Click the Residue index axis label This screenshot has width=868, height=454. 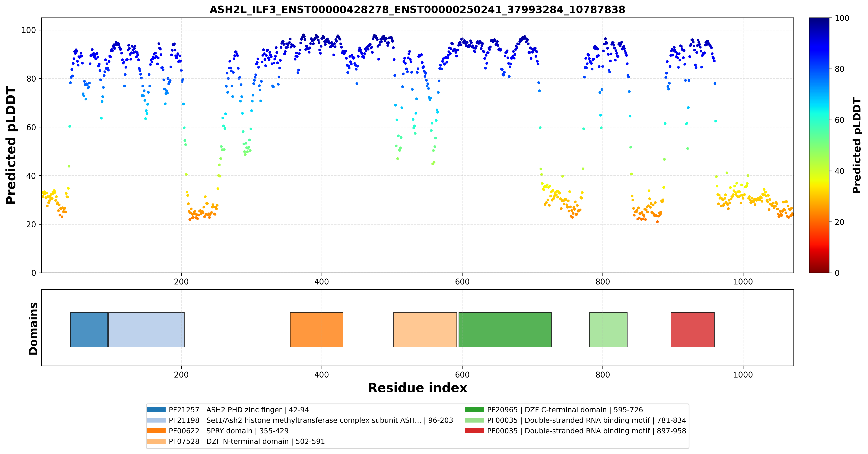pos(418,388)
